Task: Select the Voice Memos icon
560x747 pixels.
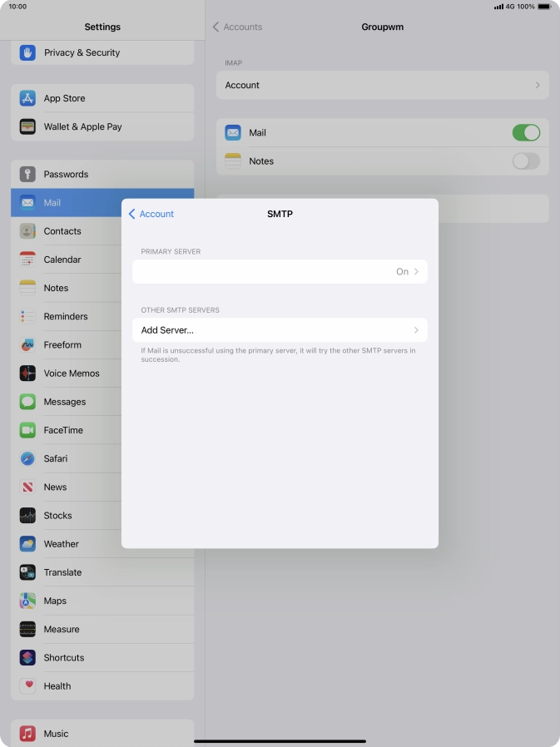Action: tap(27, 373)
